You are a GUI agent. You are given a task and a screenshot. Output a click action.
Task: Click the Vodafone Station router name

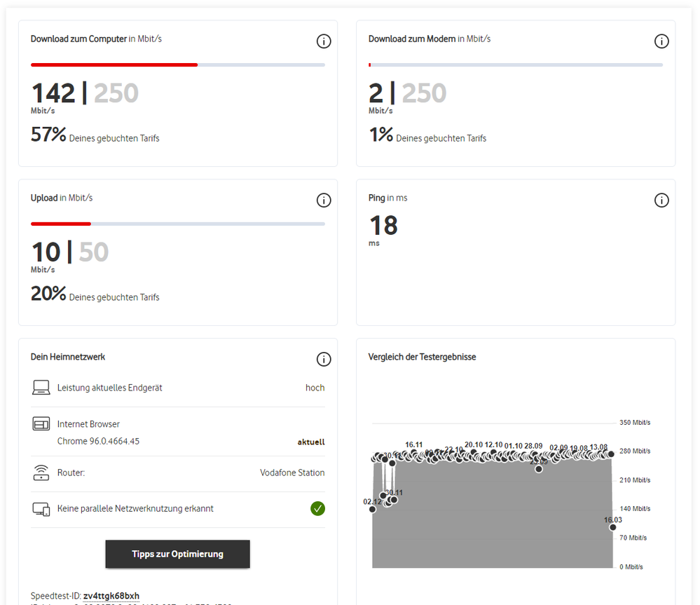point(292,473)
